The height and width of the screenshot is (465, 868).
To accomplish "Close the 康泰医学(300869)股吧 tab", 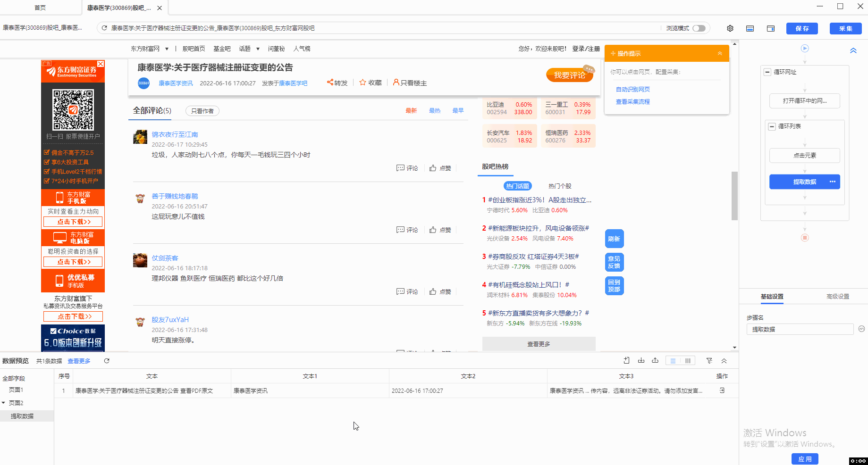I will pyautogui.click(x=160, y=8).
